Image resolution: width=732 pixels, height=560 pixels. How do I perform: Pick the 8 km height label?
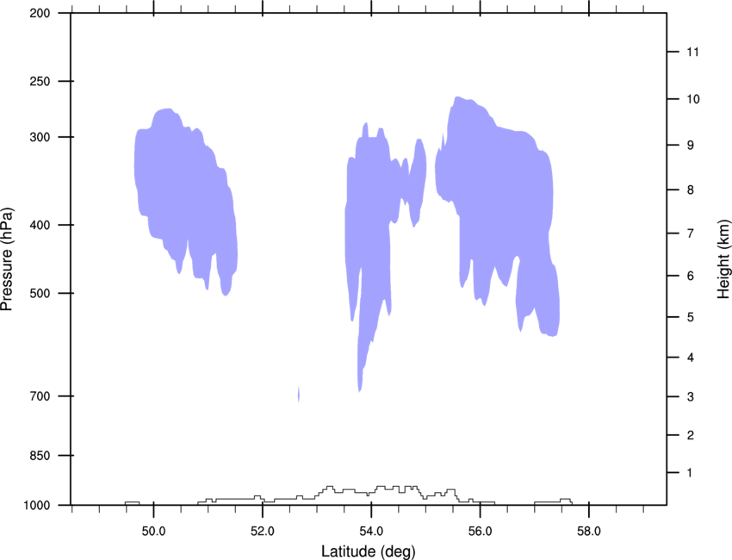point(690,190)
